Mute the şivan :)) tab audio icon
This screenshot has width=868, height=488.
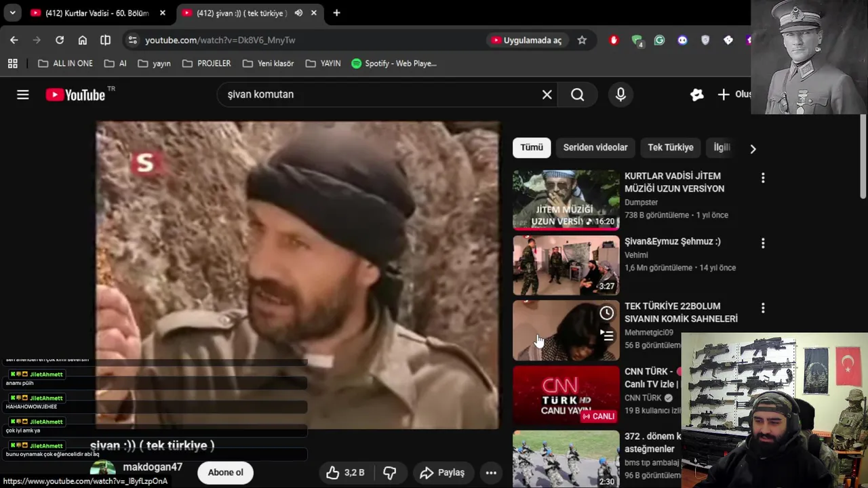point(298,13)
